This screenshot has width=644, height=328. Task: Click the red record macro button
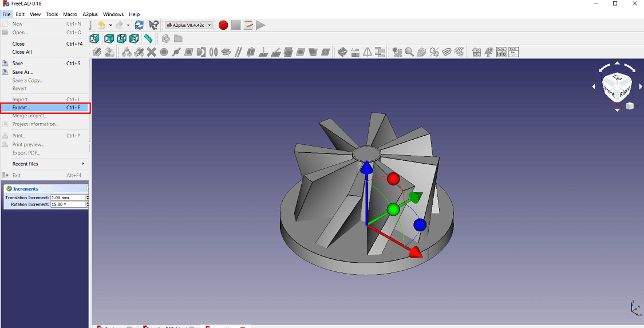point(223,25)
